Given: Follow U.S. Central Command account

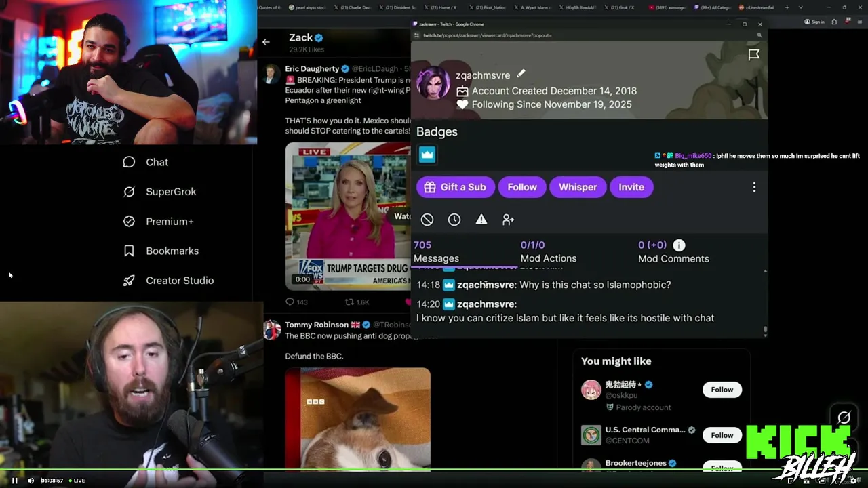Looking at the screenshot, I should (x=722, y=435).
